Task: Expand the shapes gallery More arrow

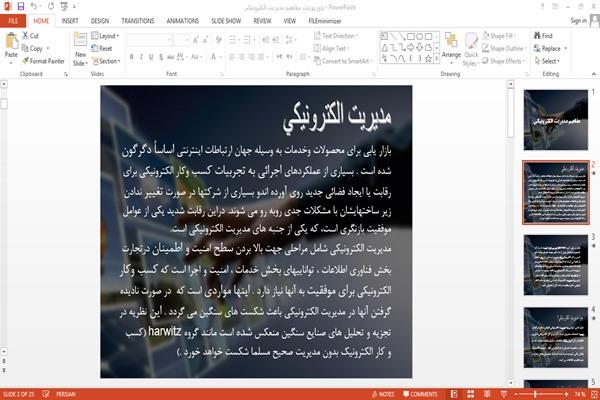Action: coord(436,59)
